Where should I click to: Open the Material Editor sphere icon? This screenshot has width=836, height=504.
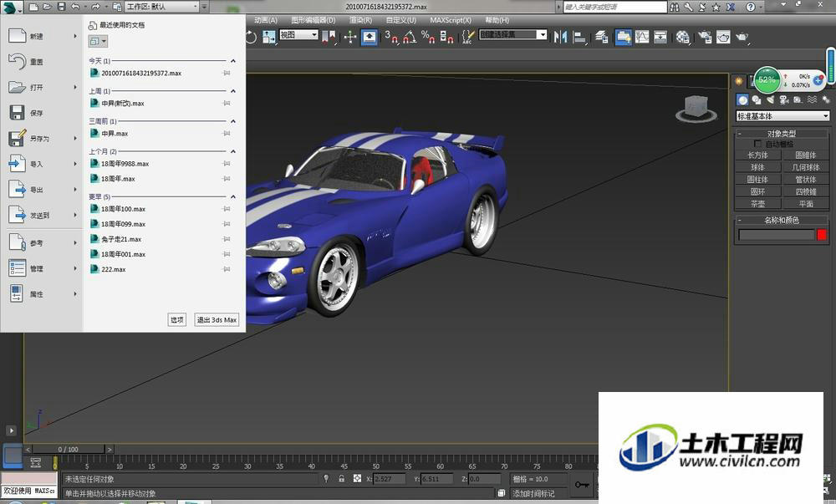coord(683,37)
